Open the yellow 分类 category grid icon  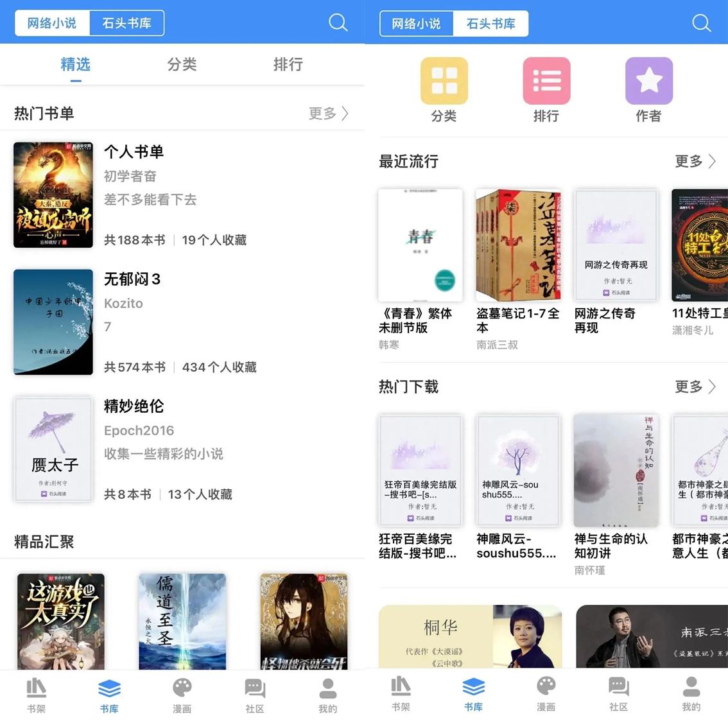click(444, 80)
